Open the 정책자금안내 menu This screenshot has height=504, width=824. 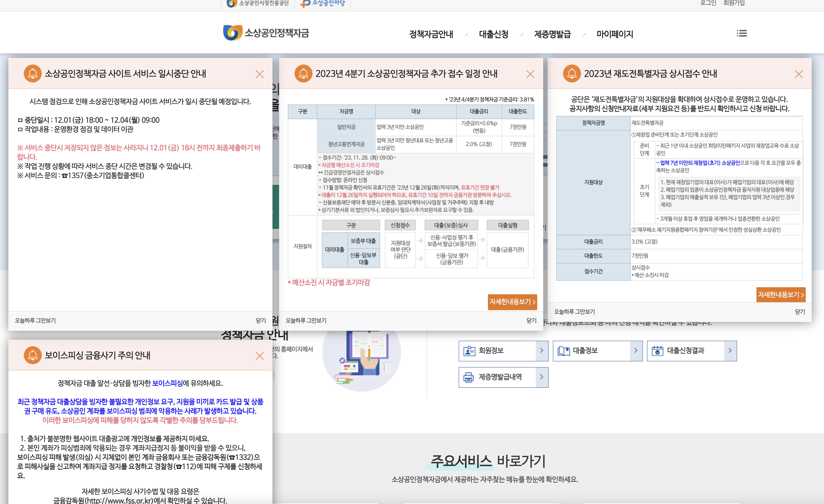431,34
